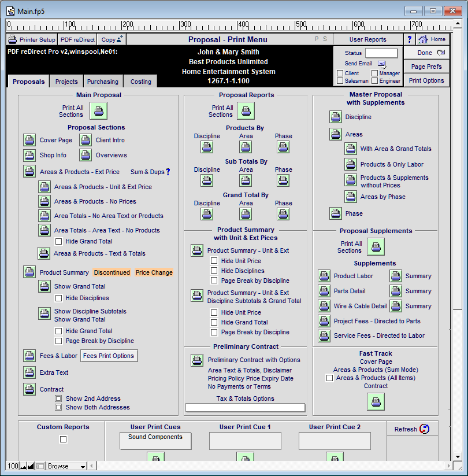
Task: Print Master Proposal Phase report
Action: pos(336,213)
